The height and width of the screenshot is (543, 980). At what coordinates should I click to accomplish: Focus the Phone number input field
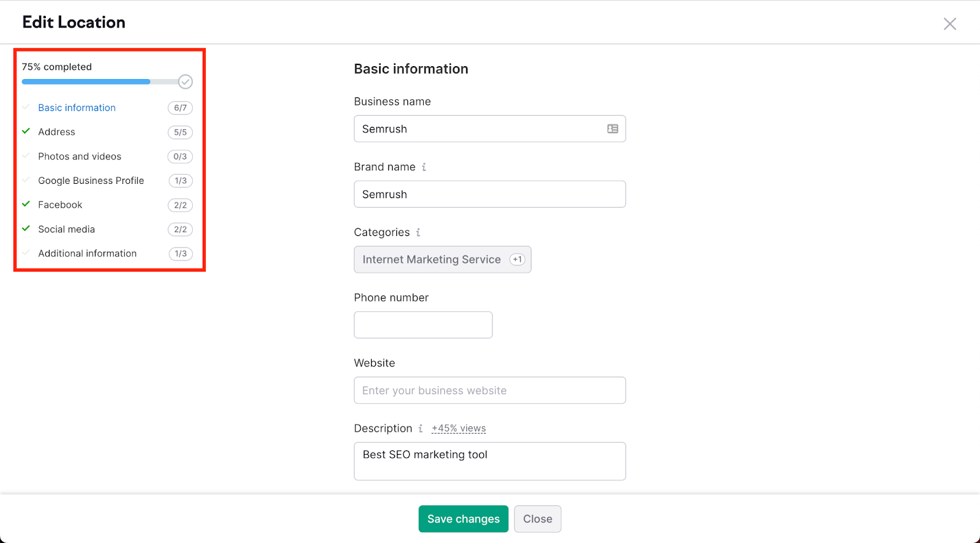pos(423,325)
